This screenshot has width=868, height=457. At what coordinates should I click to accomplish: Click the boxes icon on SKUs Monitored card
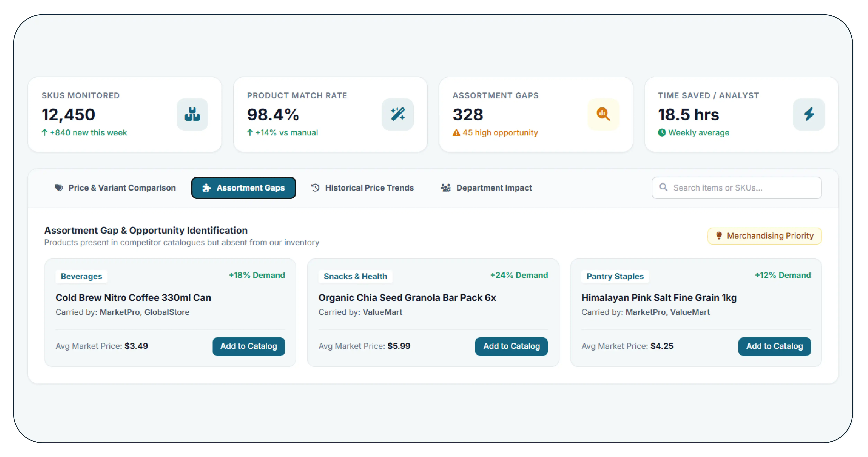192,115
